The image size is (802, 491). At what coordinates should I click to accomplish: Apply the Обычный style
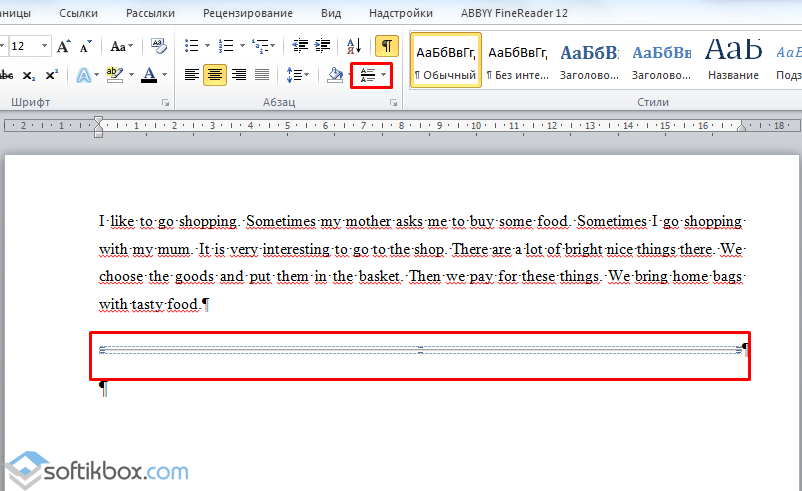pyautogui.click(x=445, y=60)
